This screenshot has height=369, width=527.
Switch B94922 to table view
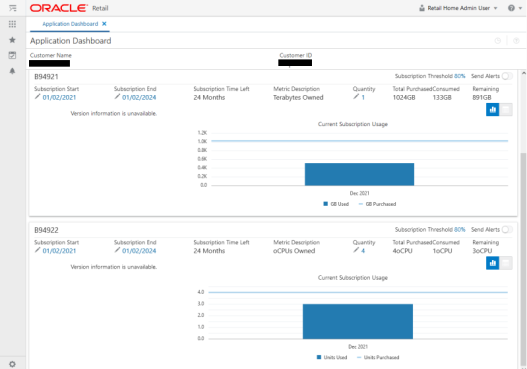click(x=506, y=263)
